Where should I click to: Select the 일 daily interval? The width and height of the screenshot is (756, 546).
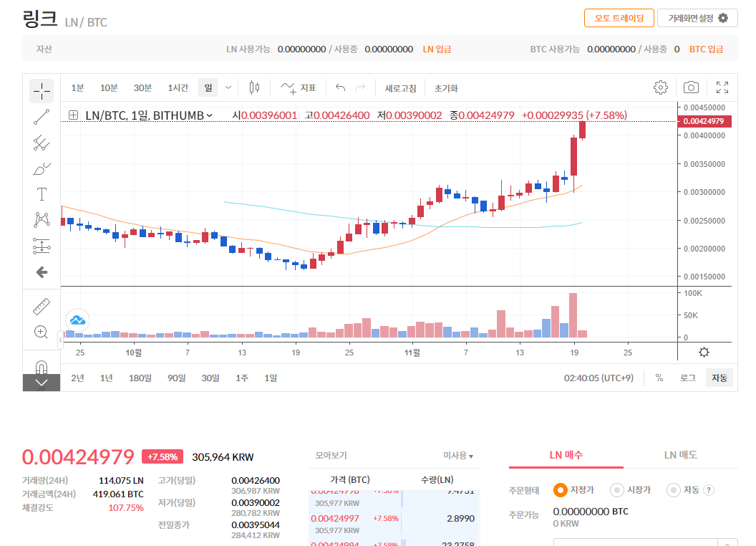click(x=208, y=88)
